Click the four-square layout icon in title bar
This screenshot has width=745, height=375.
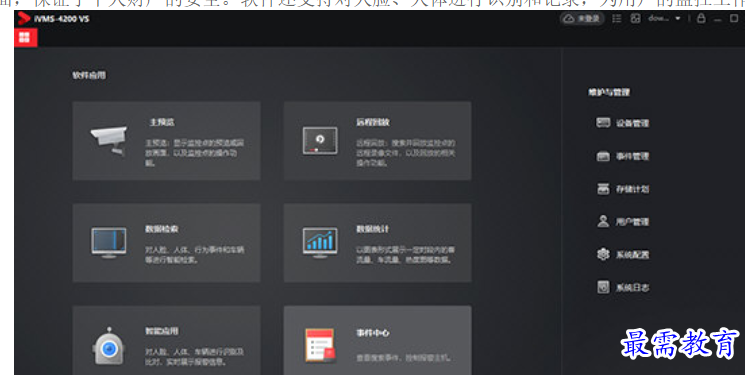coord(635,19)
